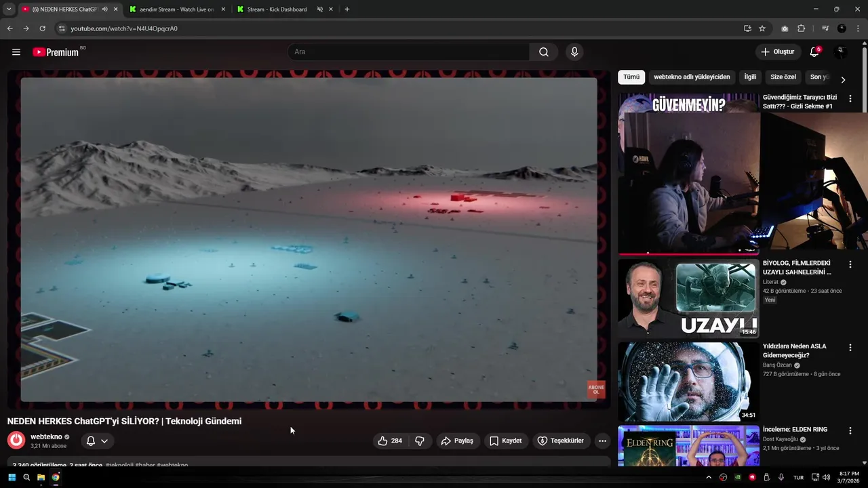868x488 pixels.
Task: Start voice search with the microphone icon
Action: pos(574,52)
